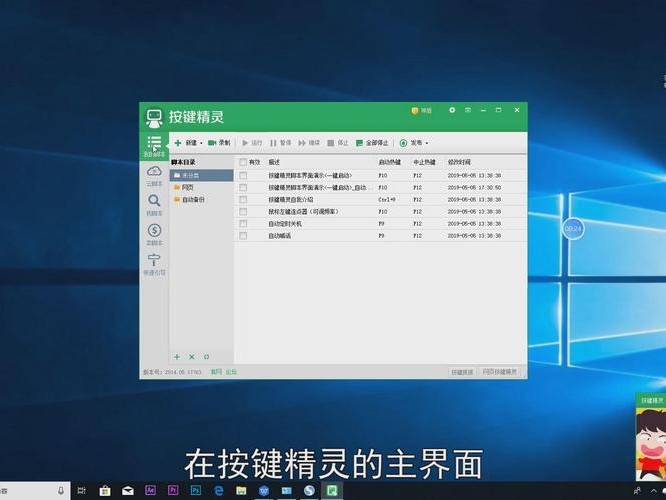The height and width of the screenshot is (500, 666).
Task: Select the 自动定时关机 script name
Action: point(285,223)
